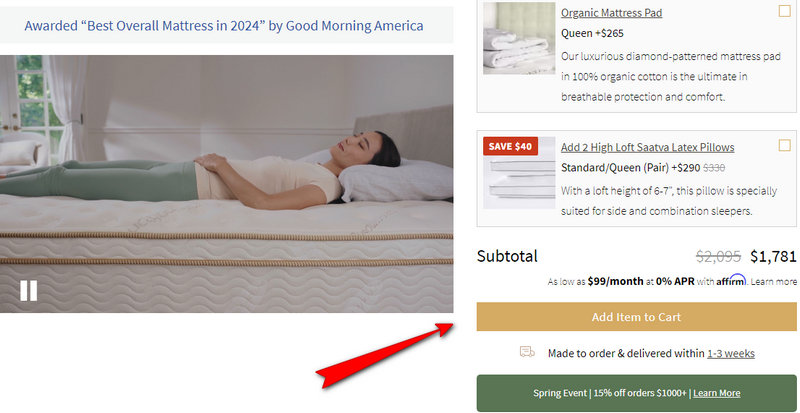800x413 pixels.
Task: Follow Learn More in Spring Event banner
Action: (x=716, y=393)
